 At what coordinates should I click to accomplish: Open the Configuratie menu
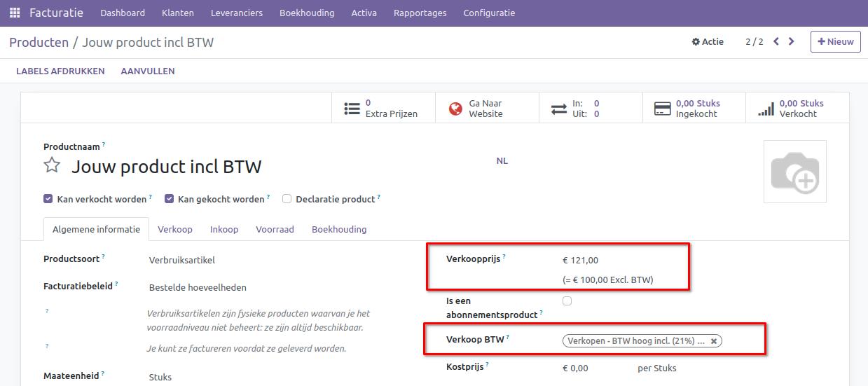[489, 13]
